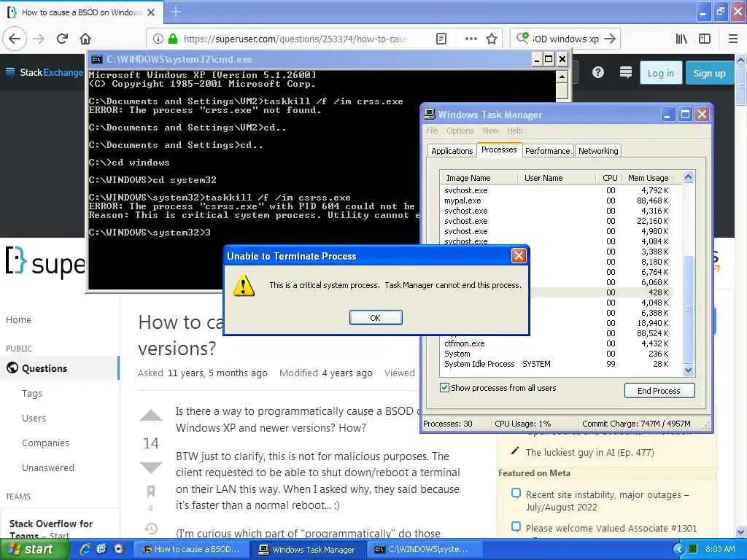Image resolution: width=747 pixels, height=560 pixels.
Task: Toggle reader view icon in address bar
Action: (x=441, y=39)
